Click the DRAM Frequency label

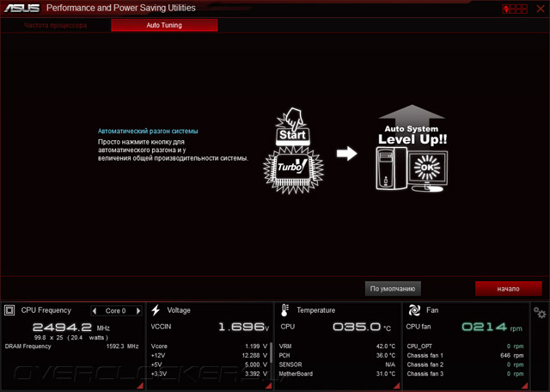(28, 346)
